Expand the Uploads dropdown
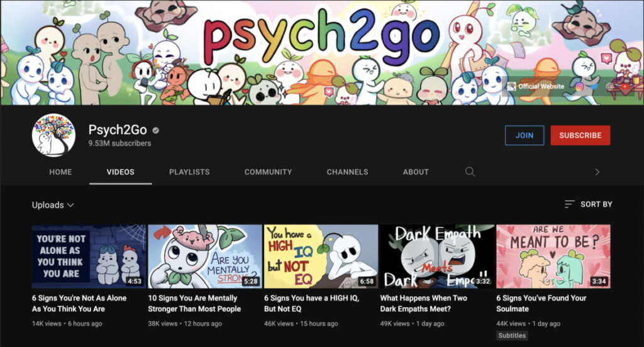 [53, 205]
